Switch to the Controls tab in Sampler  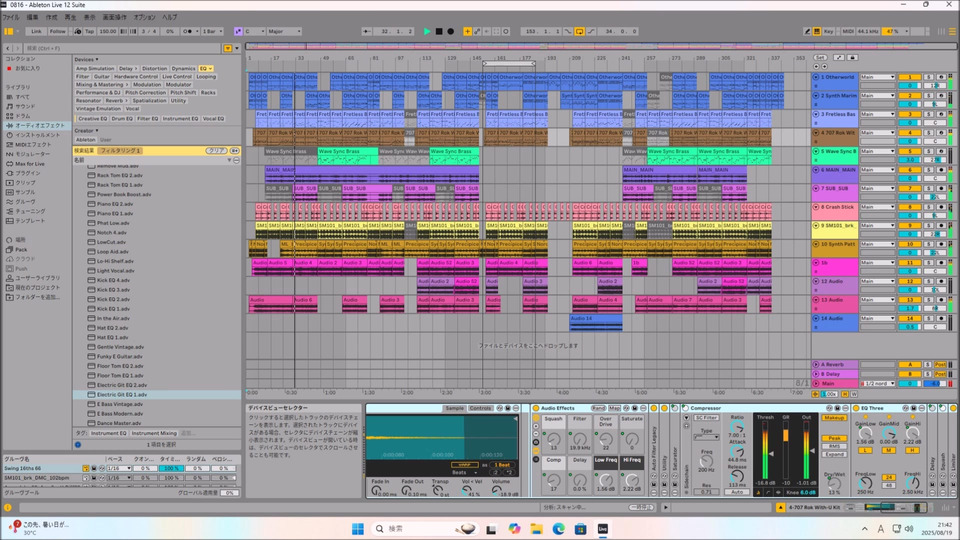[480, 408]
